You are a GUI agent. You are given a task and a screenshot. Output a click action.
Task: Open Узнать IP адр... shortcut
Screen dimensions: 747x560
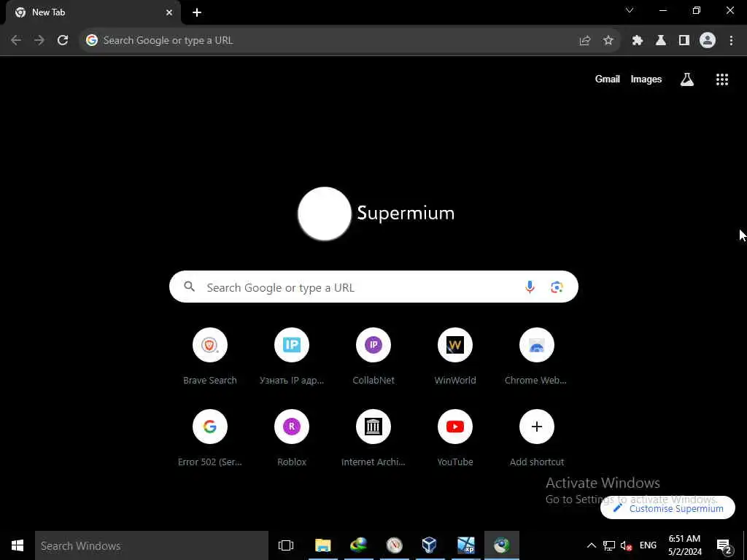click(x=292, y=356)
